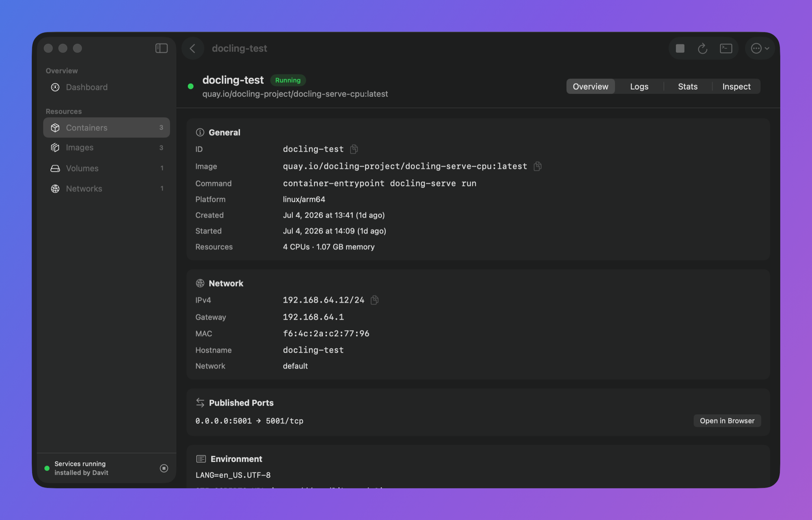
Task: Click the image path under the docling-test heading
Action: pos(295,94)
